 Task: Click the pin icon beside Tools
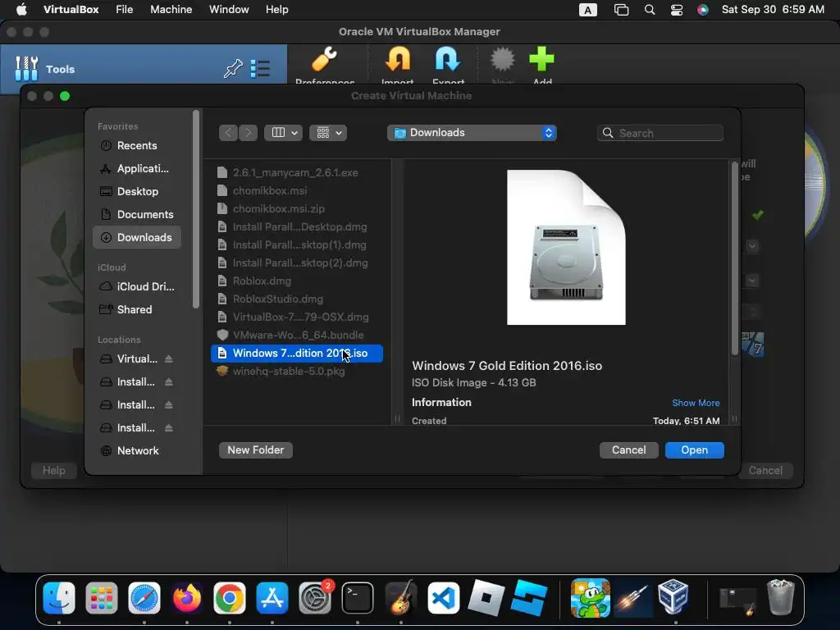point(233,69)
